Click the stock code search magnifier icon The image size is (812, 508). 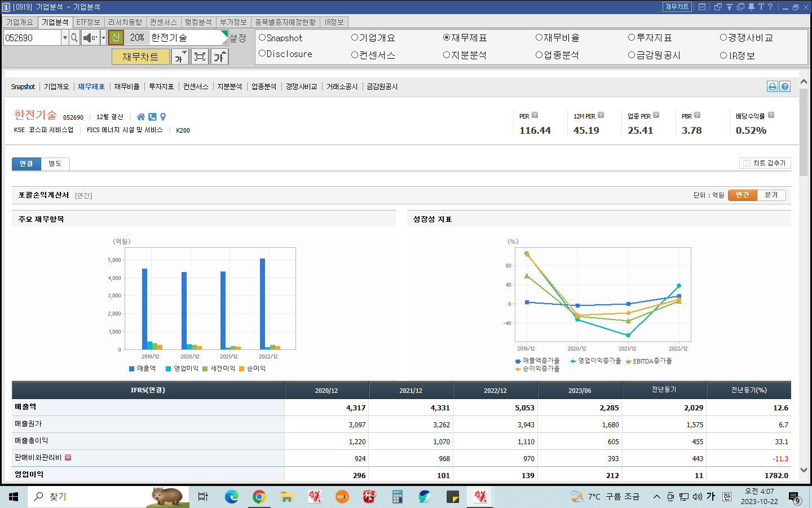click(74, 38)
